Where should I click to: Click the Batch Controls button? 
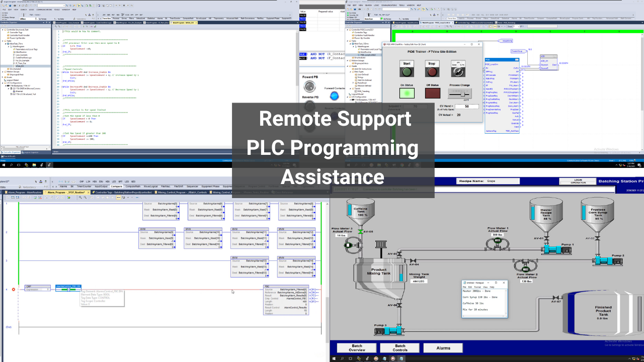400,348
